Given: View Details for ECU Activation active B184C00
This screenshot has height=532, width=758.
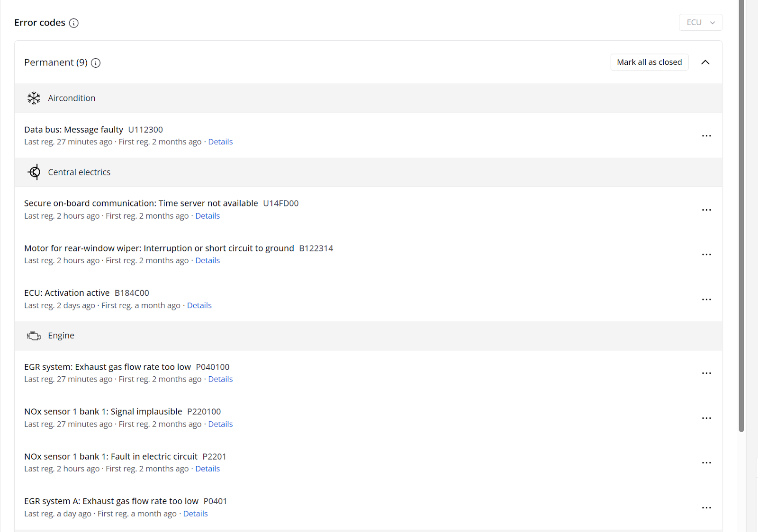Looking at the screenshot, I should coord(199,306).
